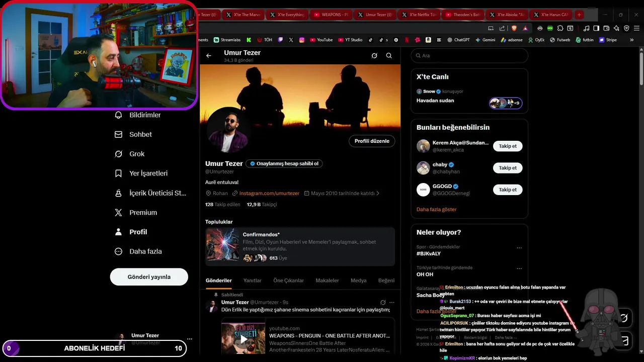Switch to Gönderiler tab
Image resolution: width=644 pixels, height=362 pixels.
coord(219,281)
